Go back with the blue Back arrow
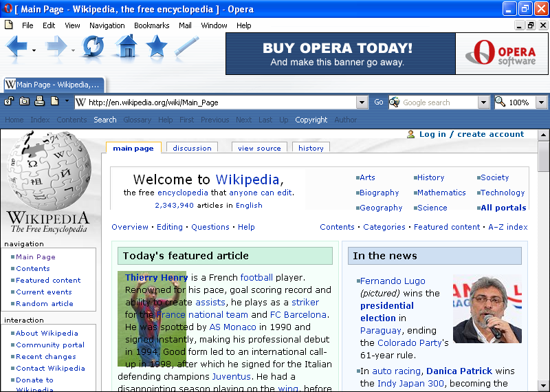The height and width of the screenshot is (392, 550). click(x=16, y=46)
